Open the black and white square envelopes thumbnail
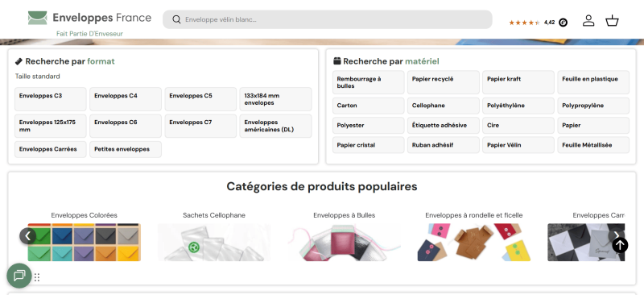Viewport: 644px width, 295px height. [x=586, y=243]
